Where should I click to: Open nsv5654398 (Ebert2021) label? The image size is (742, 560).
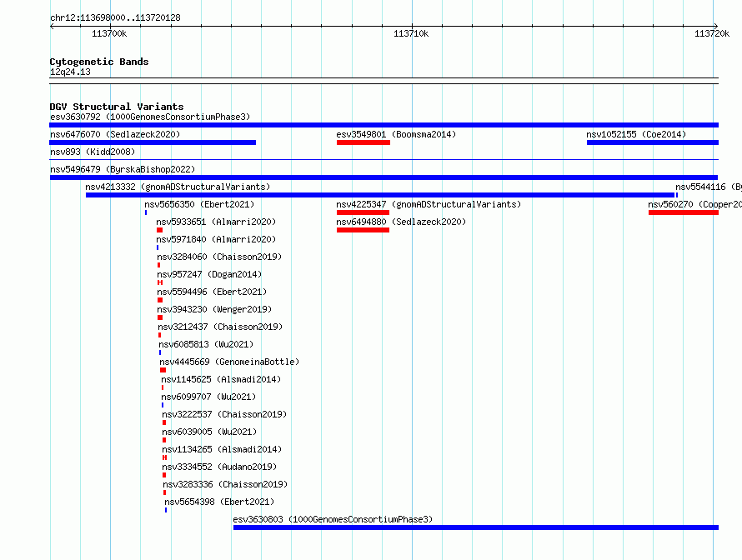coord(219,502)
